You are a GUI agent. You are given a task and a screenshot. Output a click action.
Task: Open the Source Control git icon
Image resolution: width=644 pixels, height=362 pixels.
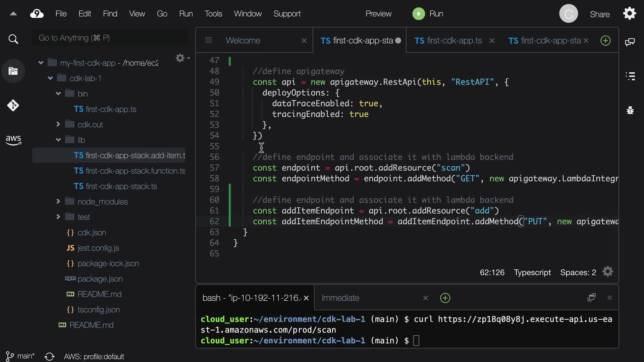13,106
